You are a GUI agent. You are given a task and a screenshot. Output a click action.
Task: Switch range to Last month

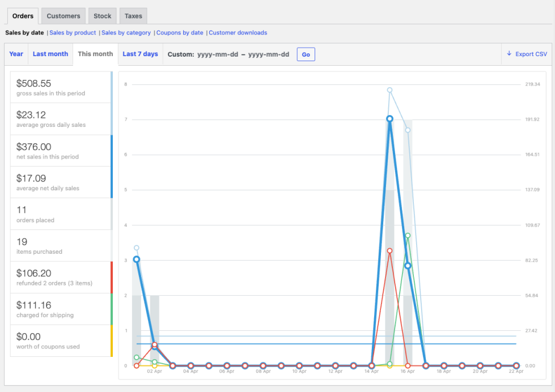50,54
